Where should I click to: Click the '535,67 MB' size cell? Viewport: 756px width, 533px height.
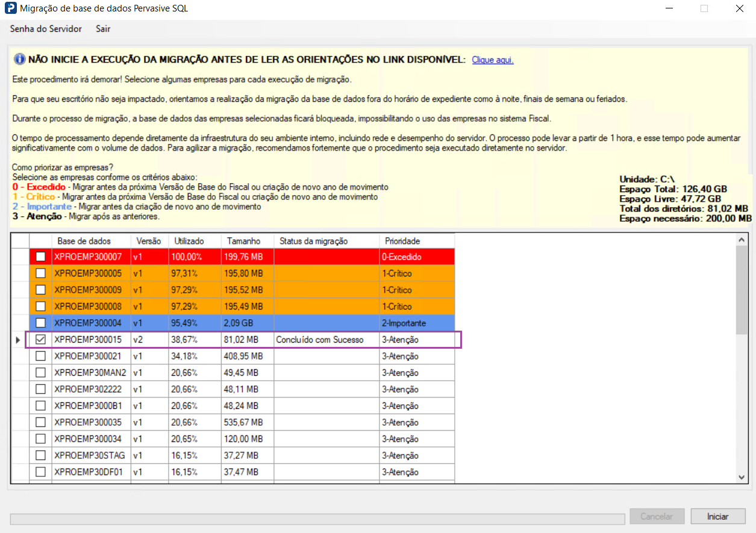click(247, 422)
